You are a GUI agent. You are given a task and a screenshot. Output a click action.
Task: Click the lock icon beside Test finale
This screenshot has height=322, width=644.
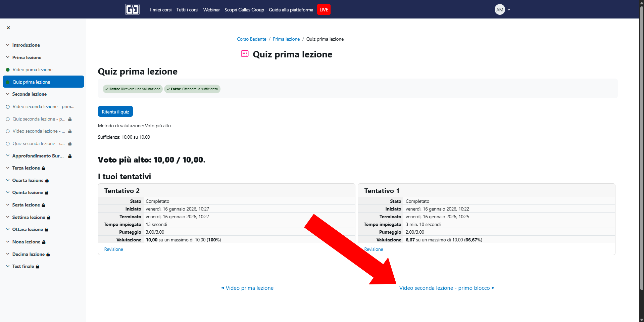coord(38,267)
